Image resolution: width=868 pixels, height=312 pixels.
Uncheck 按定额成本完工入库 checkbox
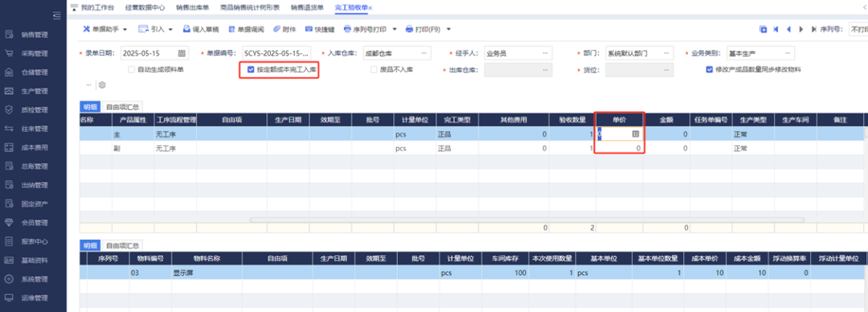click(251, 70)
